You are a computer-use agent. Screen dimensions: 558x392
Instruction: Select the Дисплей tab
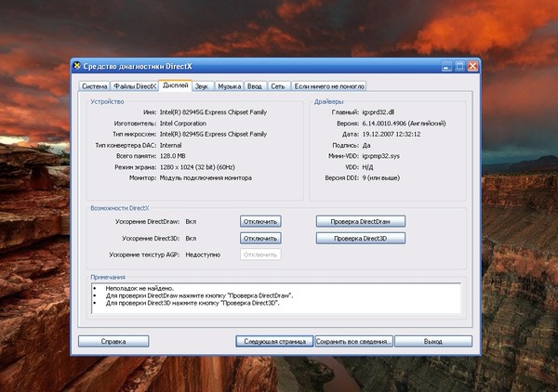(174, 85)
